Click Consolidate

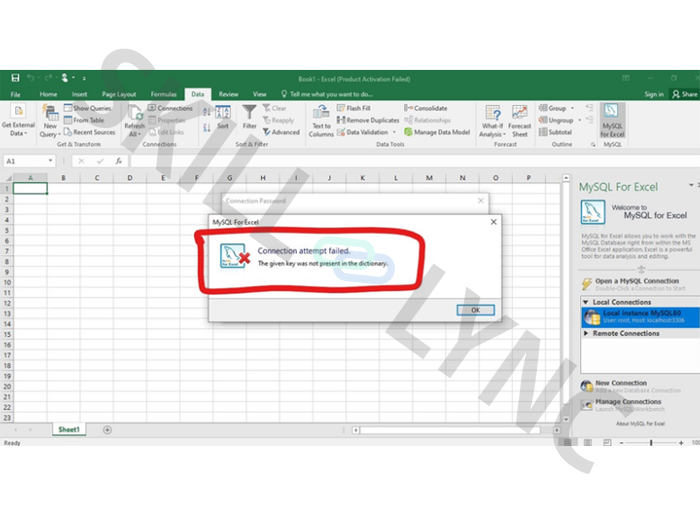pos(425,108)
